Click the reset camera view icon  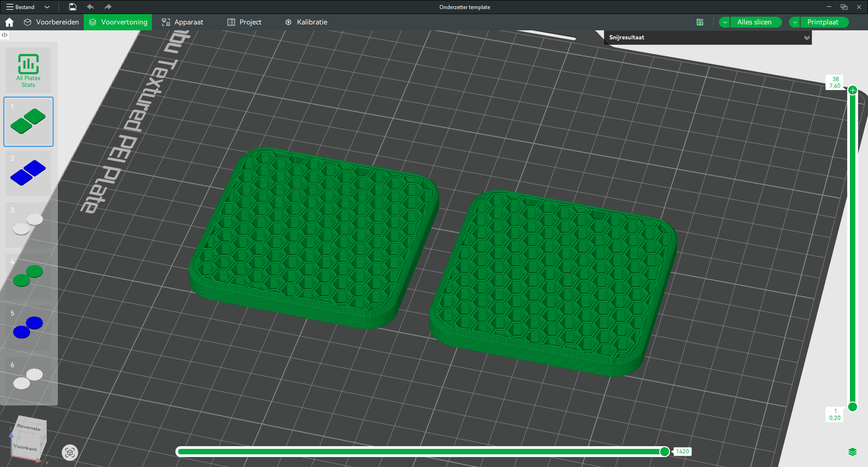tap(70, 452)
